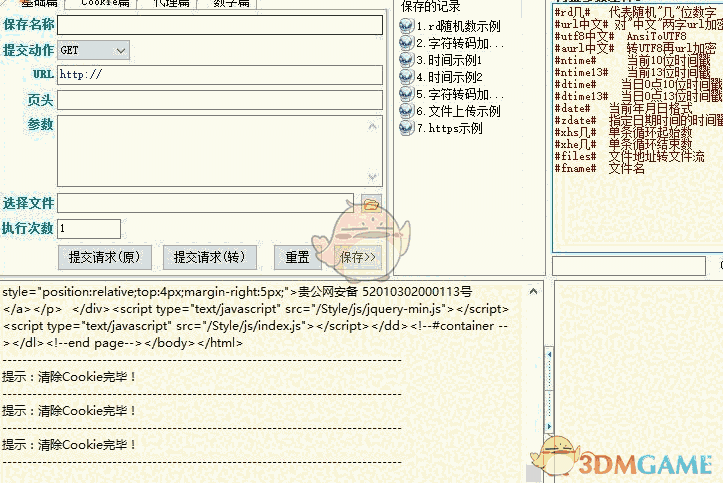Click the #fname# help line
This screenshot has height=483, width=723.
click(599, 168)
